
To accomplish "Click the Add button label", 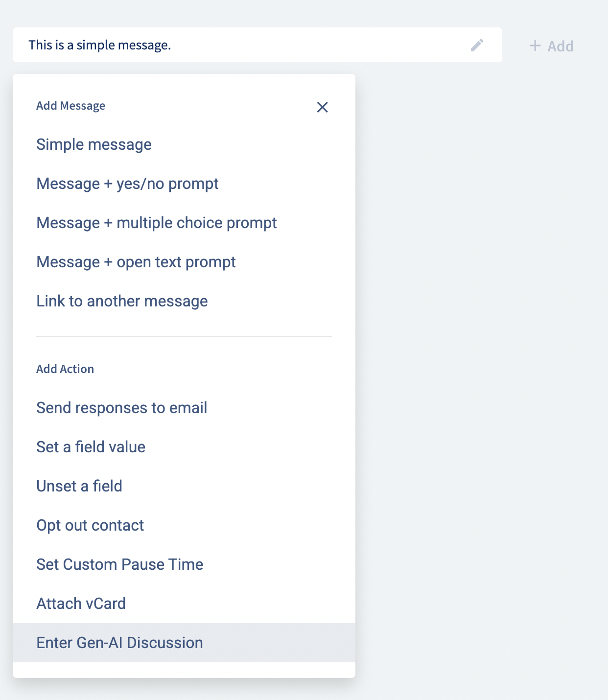I will (560, 47).
